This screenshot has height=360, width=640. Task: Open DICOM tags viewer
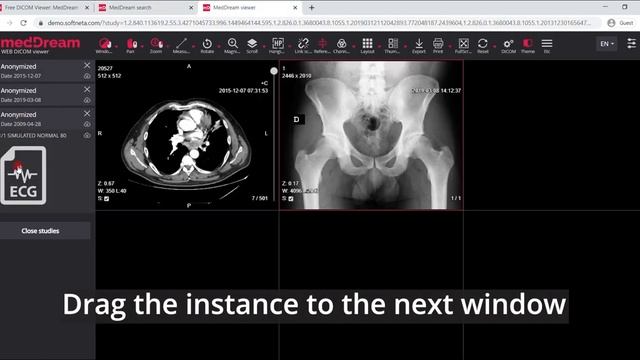click(x=509, y=45)
